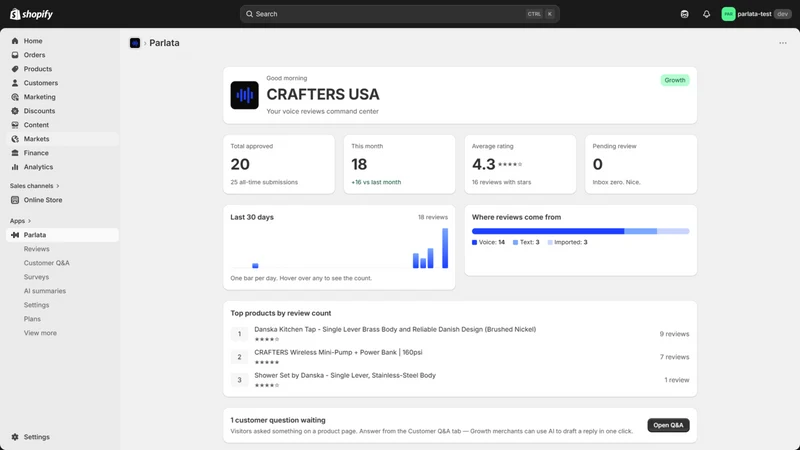The width and height of the screenshot is (800, 450).
Task: Click the Content icon in sidebar
Action: 15,125
